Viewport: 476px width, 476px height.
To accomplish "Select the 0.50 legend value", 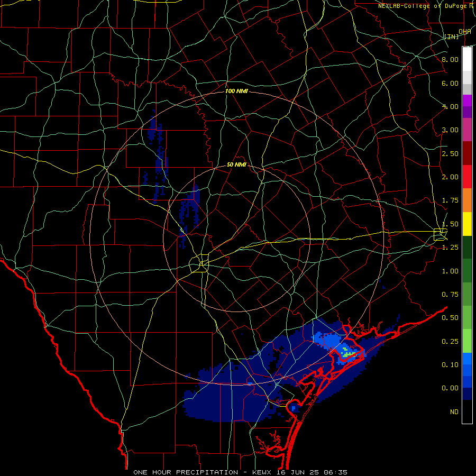I will click(450, 318).
